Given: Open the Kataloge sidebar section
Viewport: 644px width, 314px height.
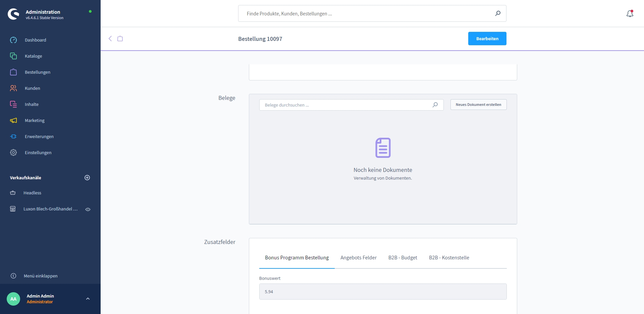Looking at the screenshot, I should pos(33,56).
